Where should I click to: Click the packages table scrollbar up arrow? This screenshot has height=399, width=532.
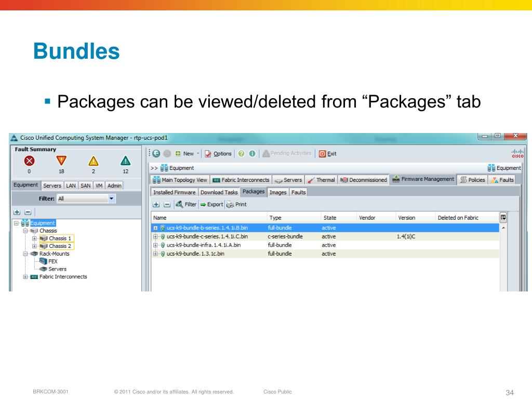click(x=503, y=228)
